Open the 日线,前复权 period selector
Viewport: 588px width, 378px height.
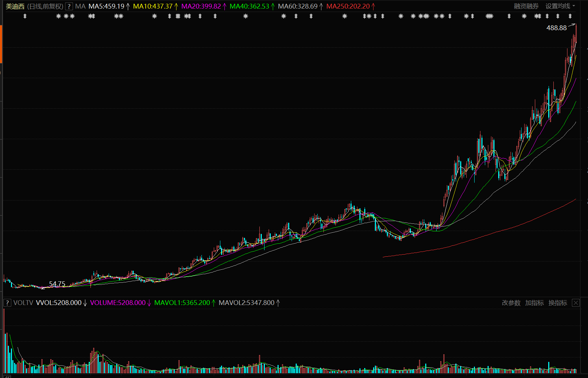pyautogui.click(x=45, y=7)
